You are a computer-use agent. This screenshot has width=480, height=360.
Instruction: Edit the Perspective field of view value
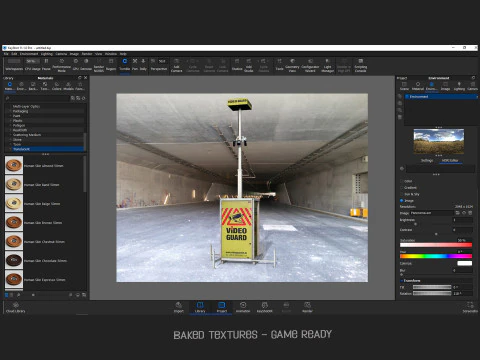tap(162, 61)
